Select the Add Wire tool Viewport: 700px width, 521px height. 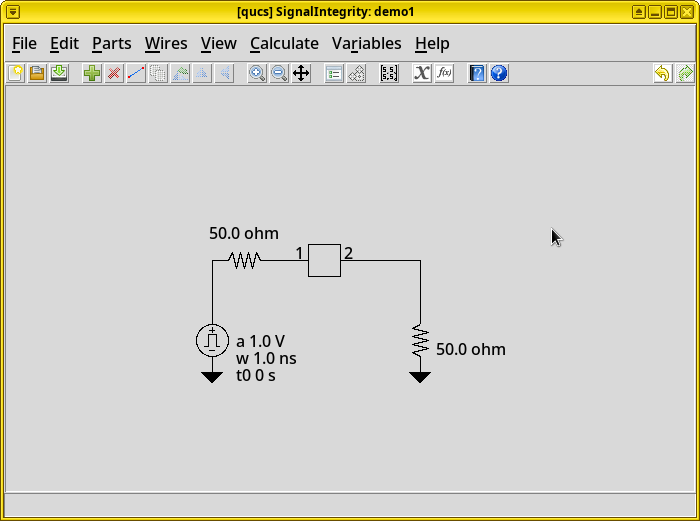[x=136, y=73]
